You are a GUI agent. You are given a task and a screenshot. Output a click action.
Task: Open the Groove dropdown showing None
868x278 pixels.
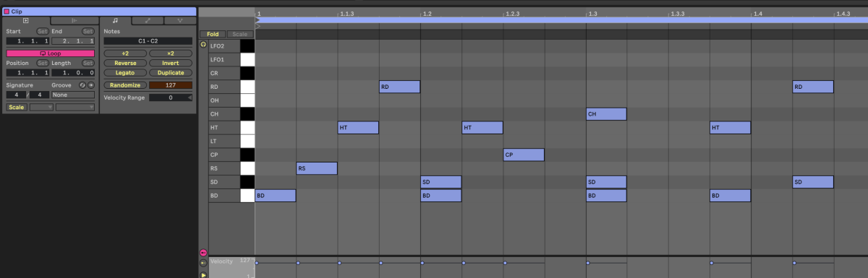[x=73, y=95]
